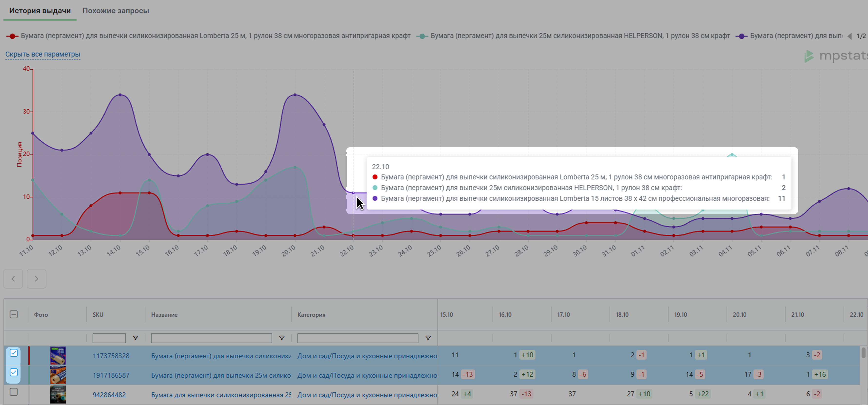Click the Название filter text field
Image resolution: width=868 pixels, height=405 pixels.
pos(211,338)
